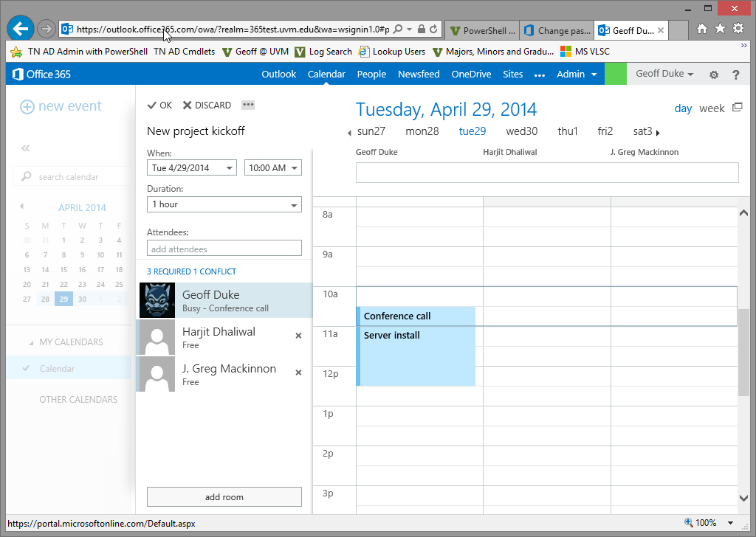Viewport: 756px width, 537px height.
Task: Open more options with the ellipsis icon
Action: pyautogui.click(x=247, y=105)
